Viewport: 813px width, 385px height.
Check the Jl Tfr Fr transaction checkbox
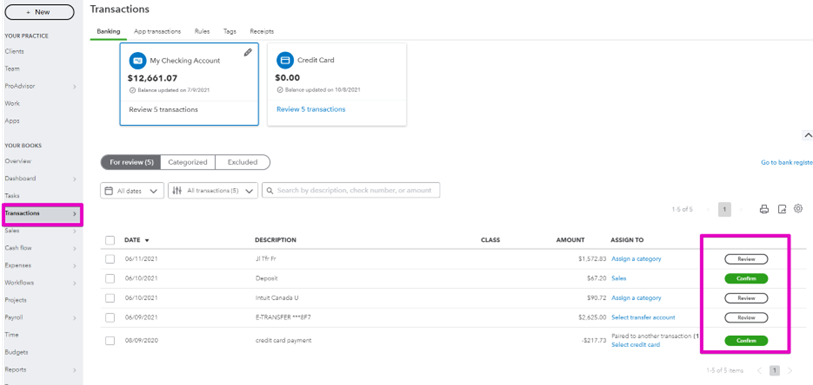click(x=110, y=259)
